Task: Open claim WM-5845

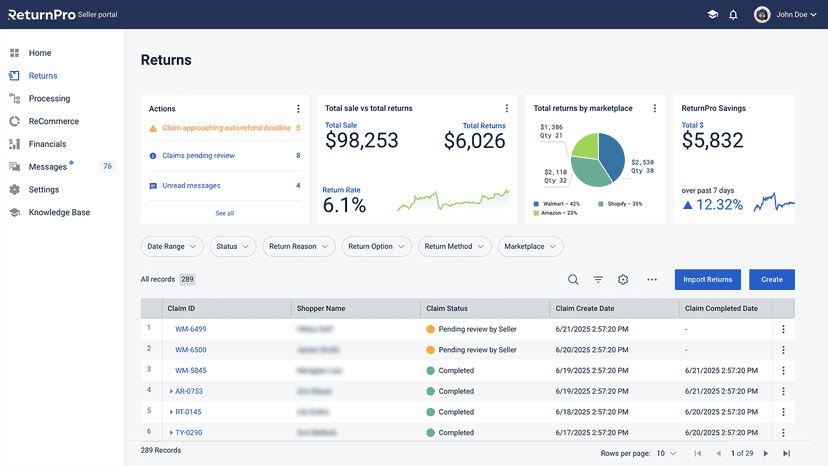Action: pos(191,370)
